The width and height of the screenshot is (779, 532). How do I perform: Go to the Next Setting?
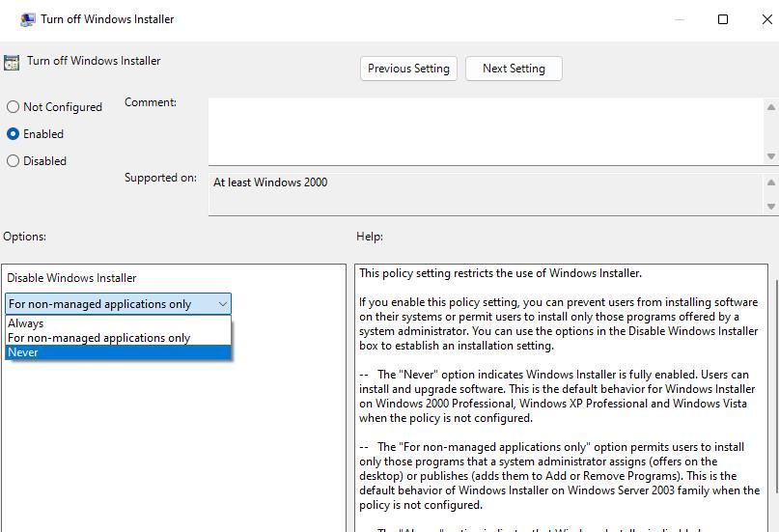click(514, 69)
